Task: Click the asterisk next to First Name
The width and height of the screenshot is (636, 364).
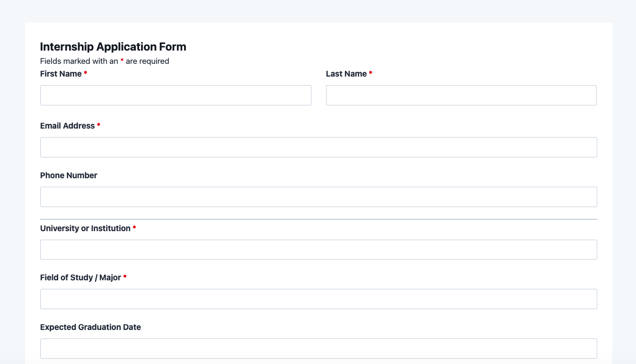Action: [x=85, y=74]
